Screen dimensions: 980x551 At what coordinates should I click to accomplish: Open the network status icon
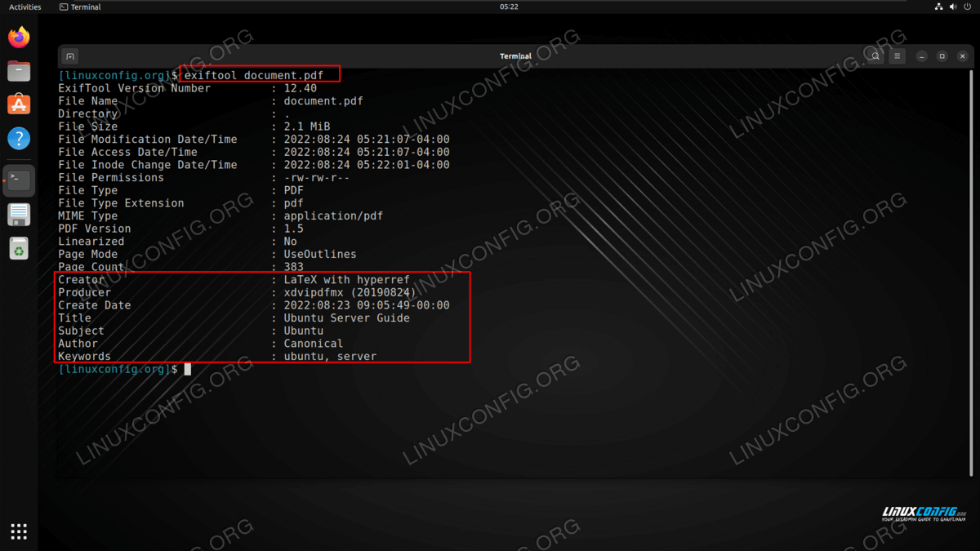click(x=938, y=7)
